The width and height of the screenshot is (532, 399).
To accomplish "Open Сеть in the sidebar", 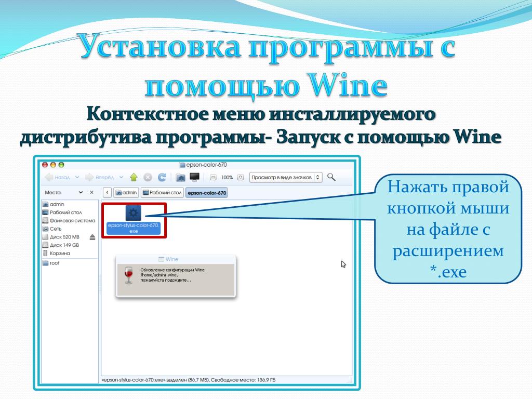I will point(52,229).
